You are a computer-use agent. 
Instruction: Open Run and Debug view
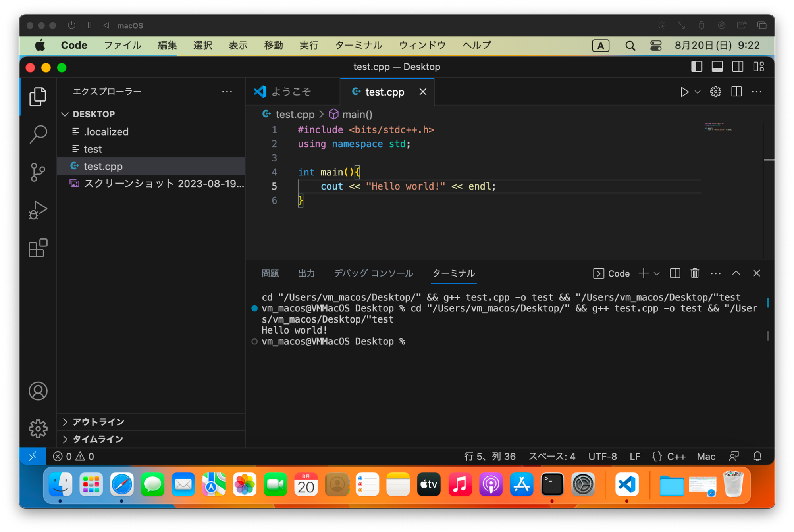(x=38, y=210)
